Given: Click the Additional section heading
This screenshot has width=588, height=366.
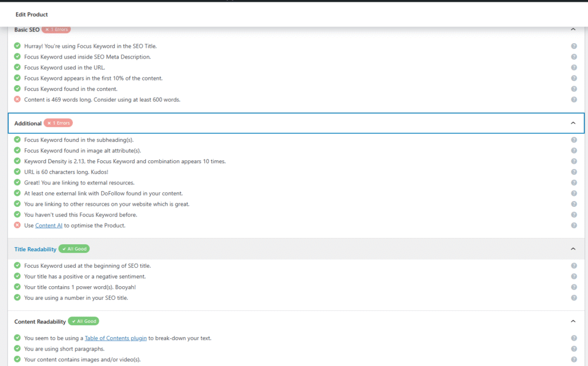Looking at the screenshot, I should pos(28,123).
